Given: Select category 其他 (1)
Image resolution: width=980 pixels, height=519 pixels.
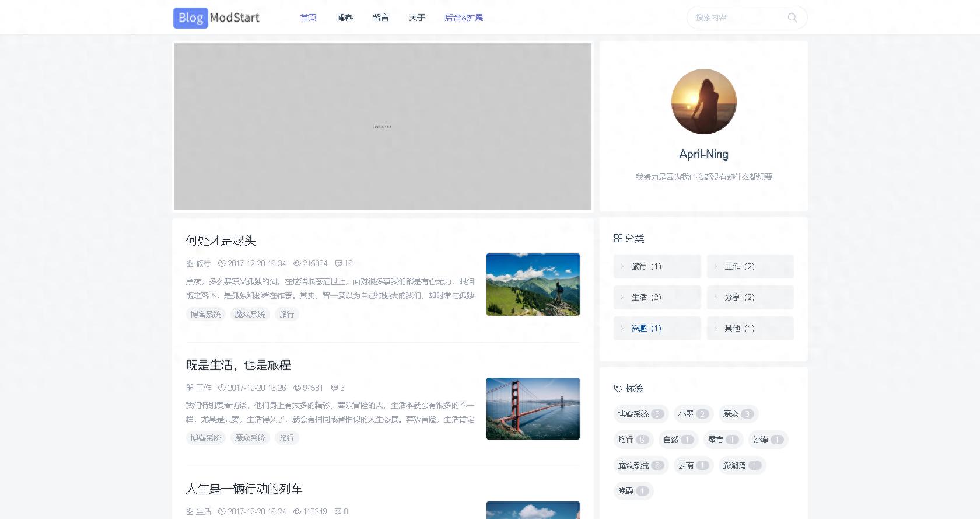Looking at the screenshot, I should point(750,328).
